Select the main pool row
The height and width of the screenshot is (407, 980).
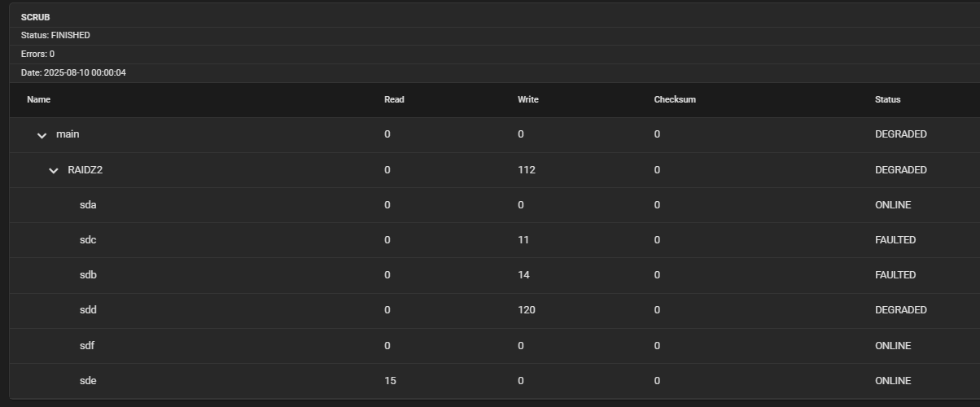(68, 134)
